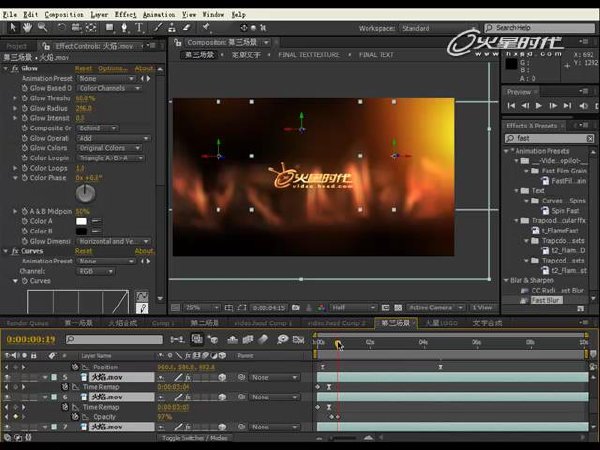Click About link for Curves
The height and width of the screenshot is (450, 600).
(x=144, y=251)
